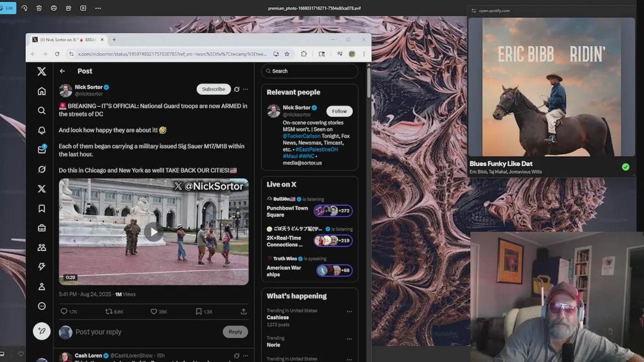Open X Explore search icon in sidebar
Viewport: 644px width, 362px height.
click(x=42, y=111)
